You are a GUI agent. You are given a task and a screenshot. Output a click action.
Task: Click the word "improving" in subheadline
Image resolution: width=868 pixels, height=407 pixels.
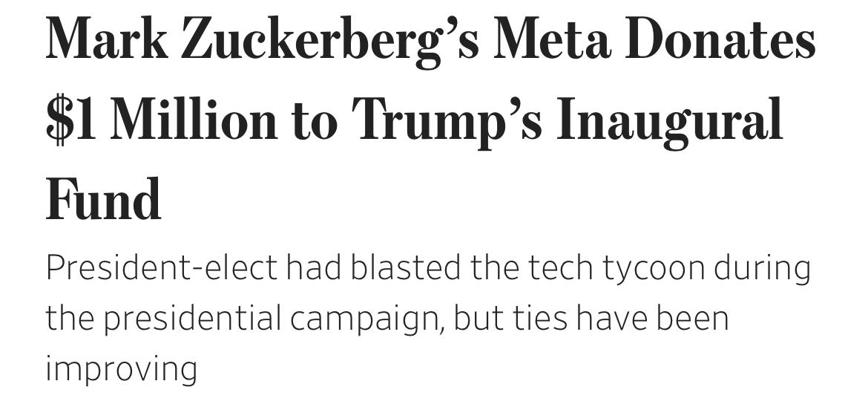click(121, 369)
